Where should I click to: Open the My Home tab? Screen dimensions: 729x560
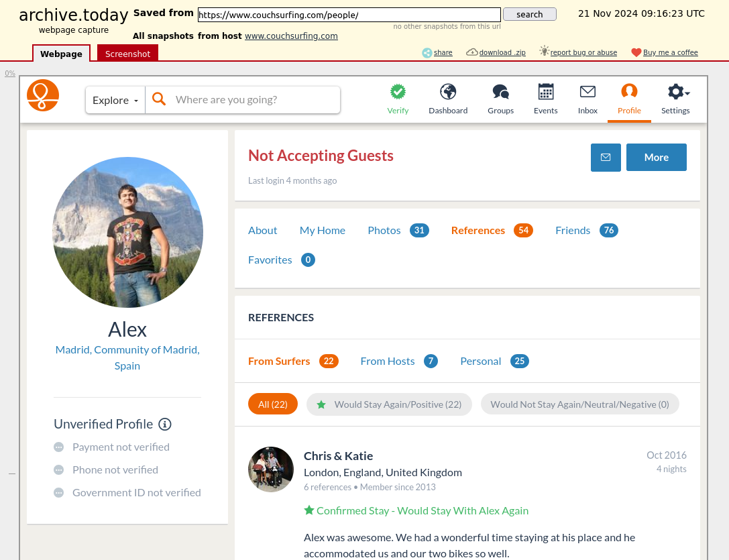pyautogui.click(x=323, y=230)
